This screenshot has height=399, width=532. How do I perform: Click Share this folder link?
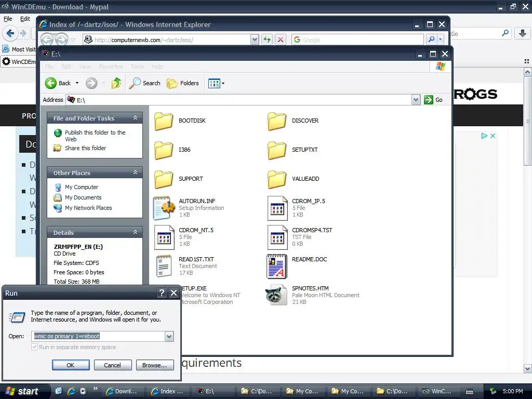tap(86, 148)
